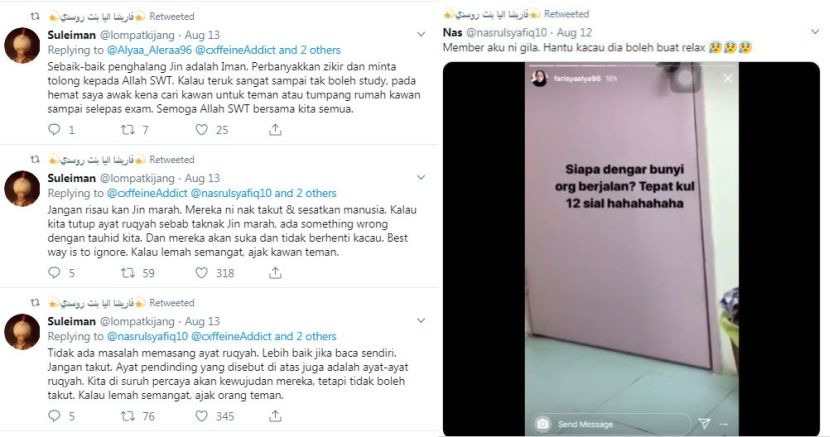Open the camera icon in story footer
This screenshot has width=830, height=437.
[543, 424]
